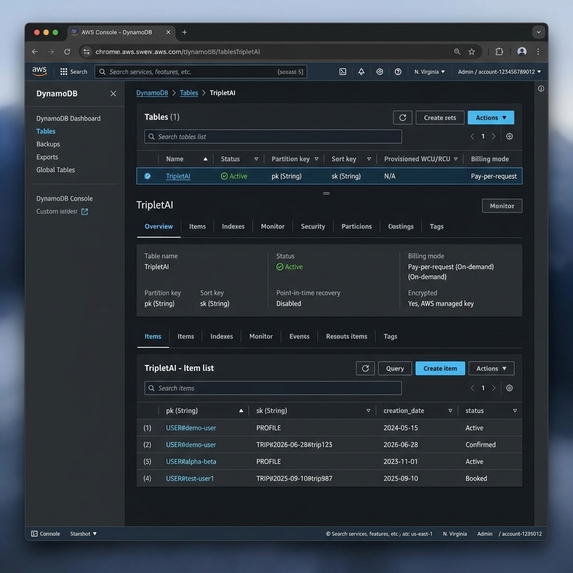Screen dimensions: 573x573
Task: Select the TripletAI table radio button
Action: click(147, 176)
